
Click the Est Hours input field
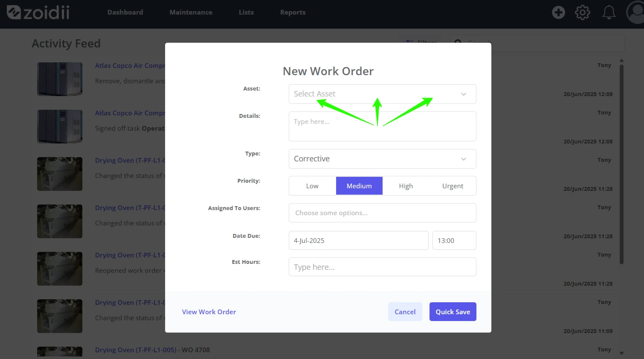[382, 267]
